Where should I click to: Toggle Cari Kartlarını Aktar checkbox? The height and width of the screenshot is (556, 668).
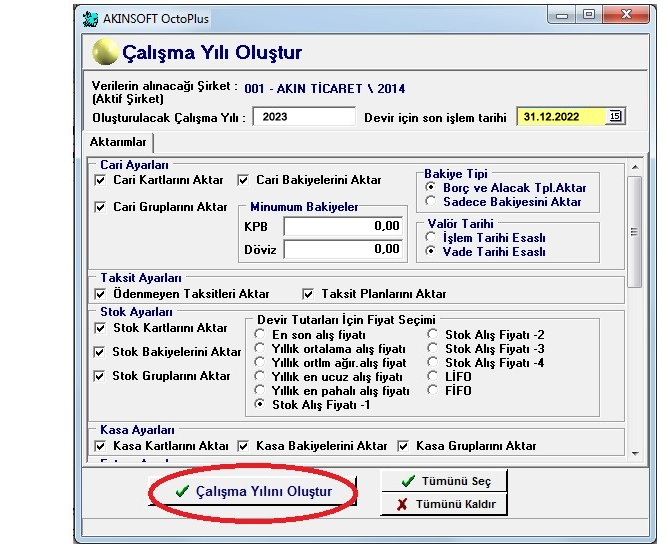point(100,180)
